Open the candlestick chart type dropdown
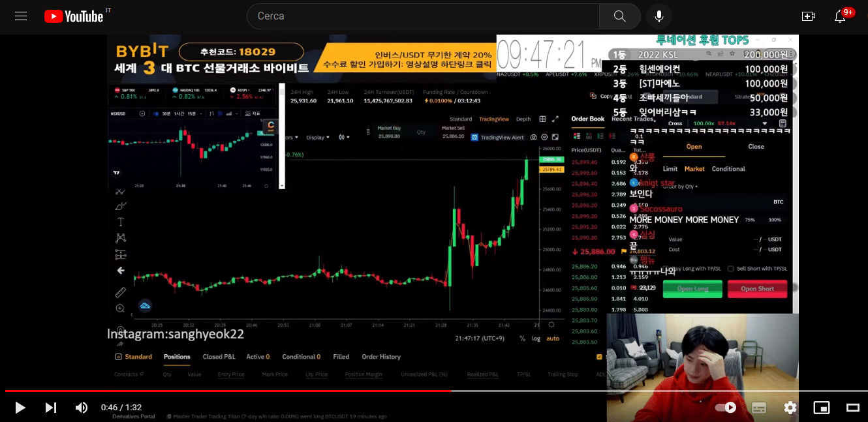Viewport: 868px width, 422px height. tap(344, 138)
